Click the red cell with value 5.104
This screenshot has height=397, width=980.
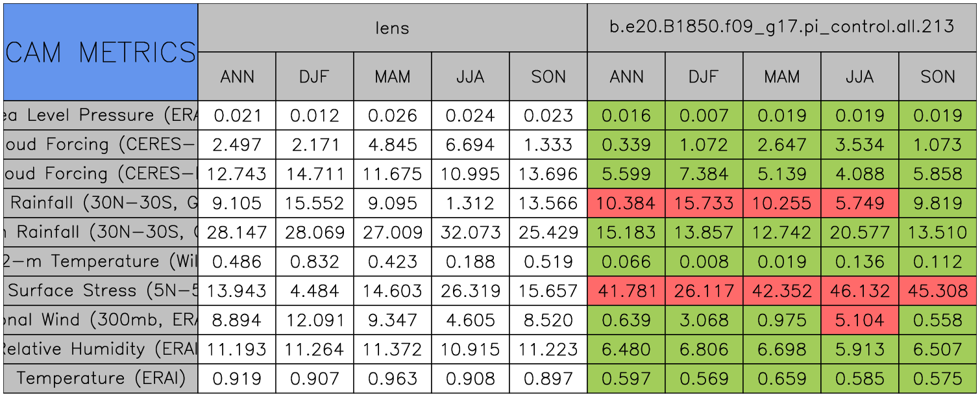tap(859, 320)
